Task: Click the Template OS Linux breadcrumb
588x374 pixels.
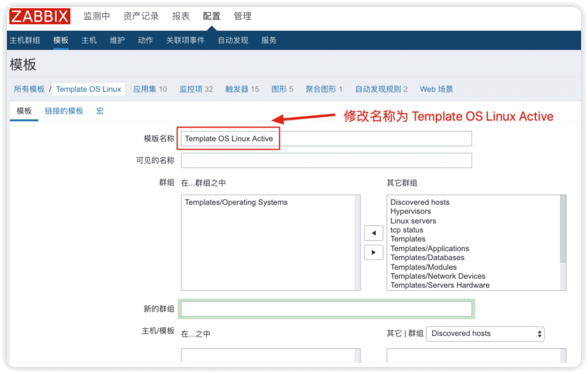Action: (x=88, y=89)
